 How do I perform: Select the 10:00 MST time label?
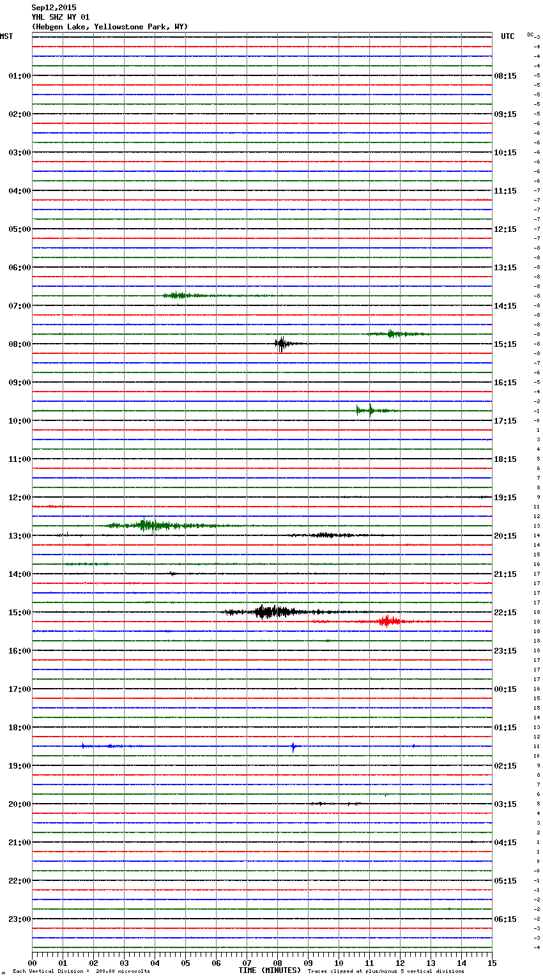coord(20,421)
